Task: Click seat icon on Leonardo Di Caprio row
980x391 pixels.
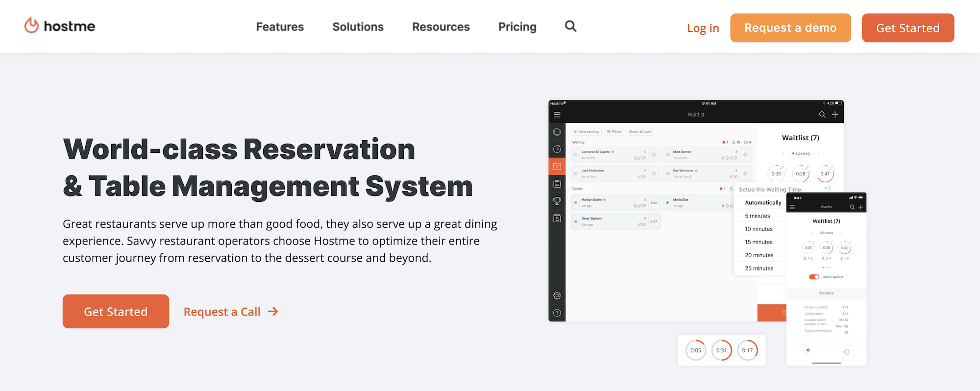Action: coord(654,155)
